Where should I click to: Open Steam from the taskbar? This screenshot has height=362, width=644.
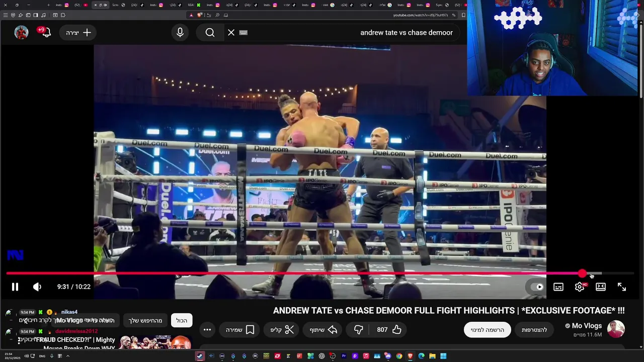[x=200, y=356]
